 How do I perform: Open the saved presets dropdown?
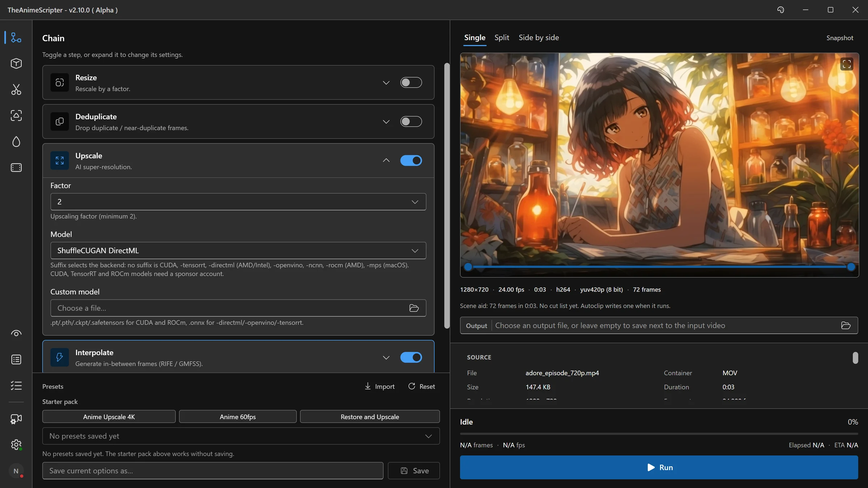pyautogui.click(x=241, y=436)
